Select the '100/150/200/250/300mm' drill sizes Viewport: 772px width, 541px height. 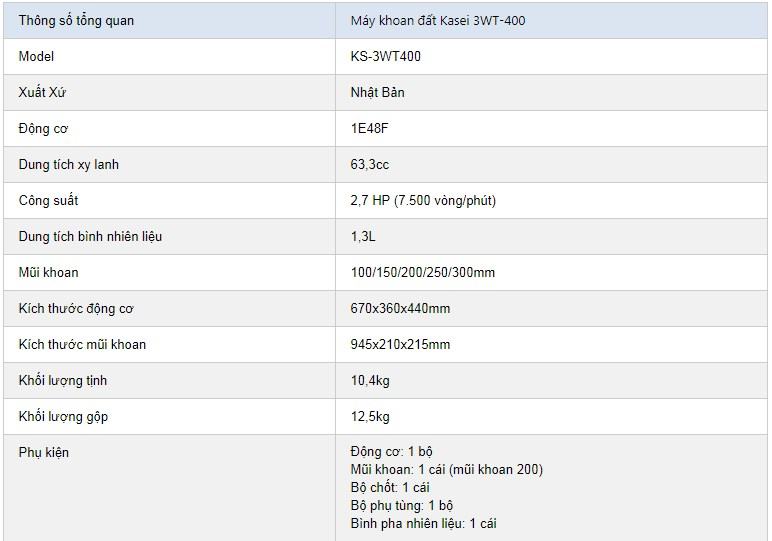[423, 272]
